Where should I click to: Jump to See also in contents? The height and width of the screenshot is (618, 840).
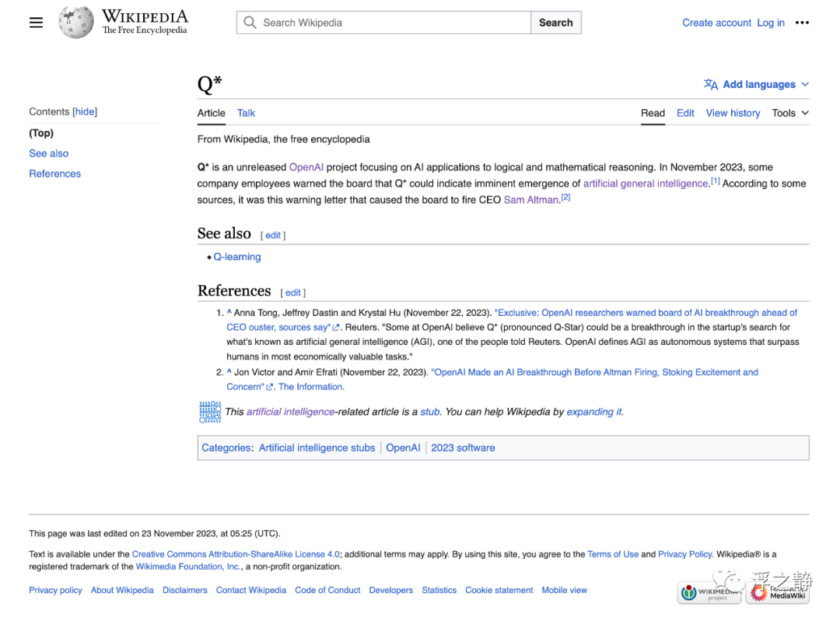pyautogui.click(x=49, y=153)
